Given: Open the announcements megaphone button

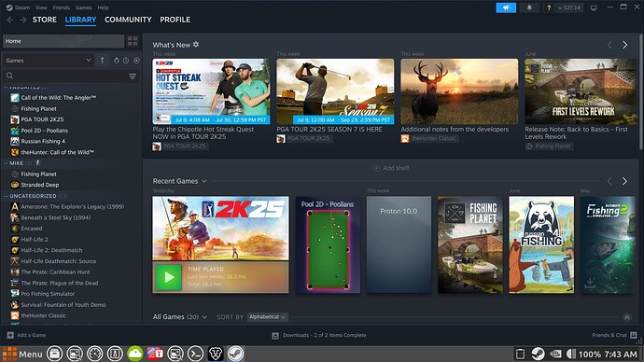Looking at the screenshot, I should [x=506, y=7].
